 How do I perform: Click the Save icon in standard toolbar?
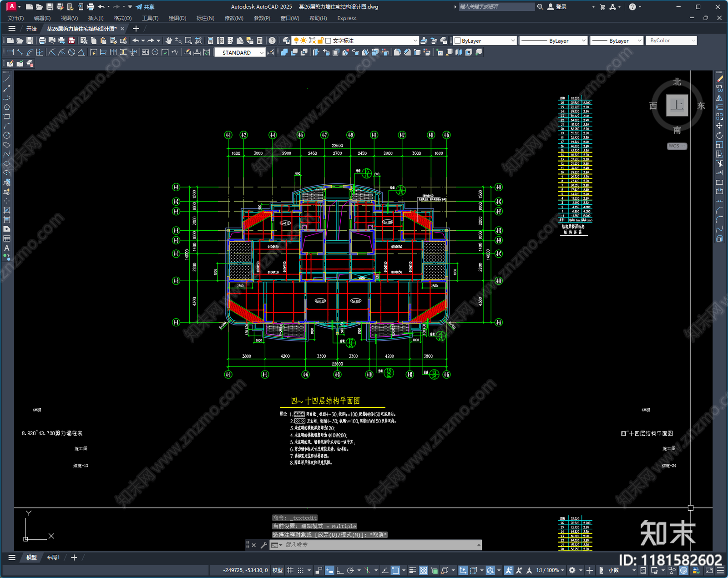[x=30, y=41]
